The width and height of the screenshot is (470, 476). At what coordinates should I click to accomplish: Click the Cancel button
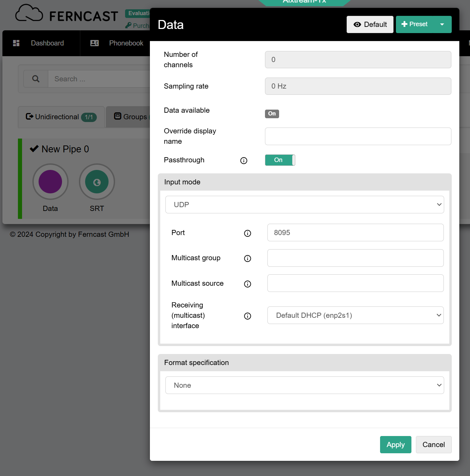click(433, 445)
